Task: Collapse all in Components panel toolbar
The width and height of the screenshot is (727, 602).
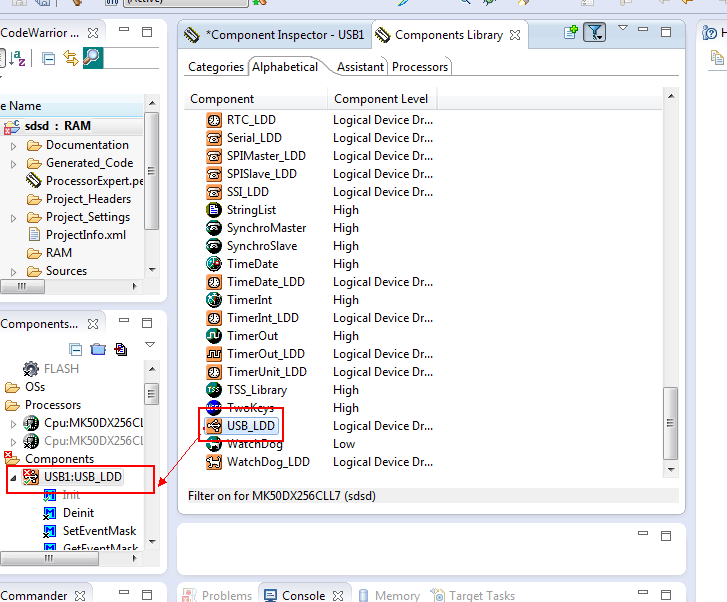Action: point(76,349)
